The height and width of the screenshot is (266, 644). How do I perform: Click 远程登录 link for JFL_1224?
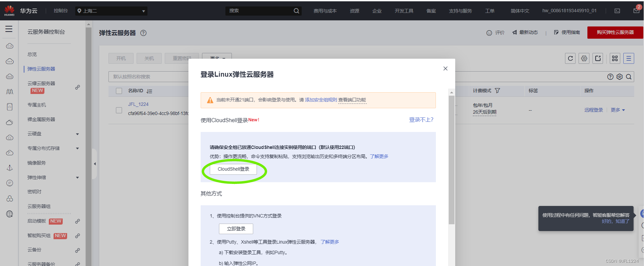tap(593, 110)
